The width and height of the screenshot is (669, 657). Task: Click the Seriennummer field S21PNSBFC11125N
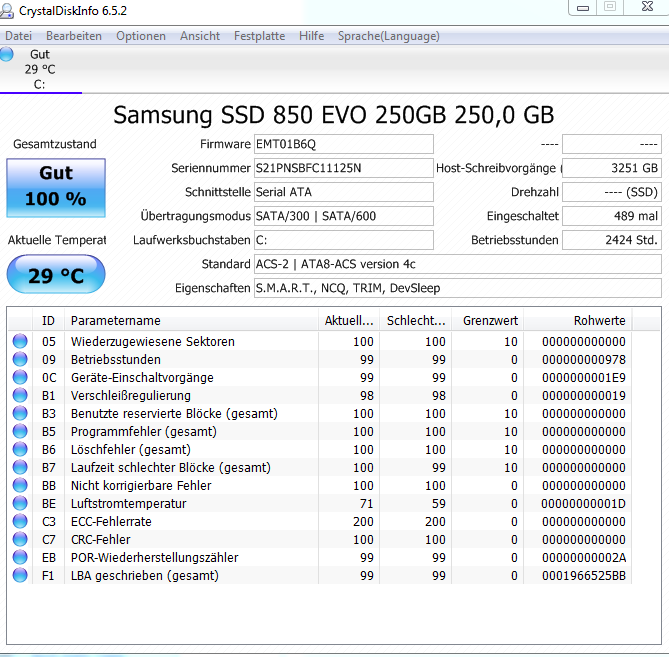point(343,168)
